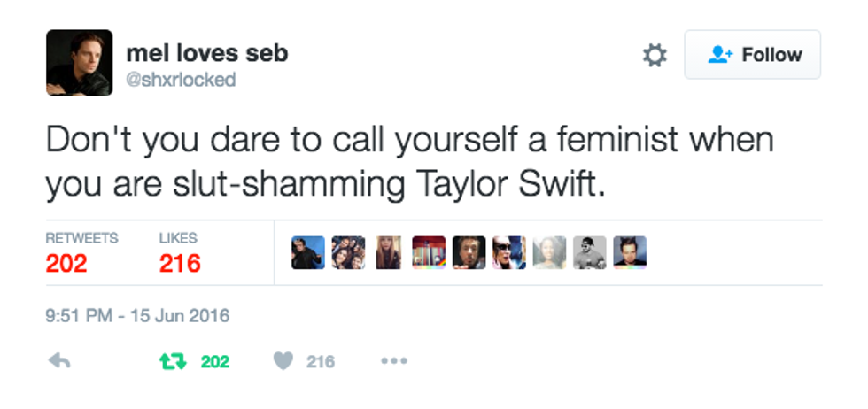The width and height of the screenshot is (868, 409).
Task: Open the author's profile picture
Action: 80,63
